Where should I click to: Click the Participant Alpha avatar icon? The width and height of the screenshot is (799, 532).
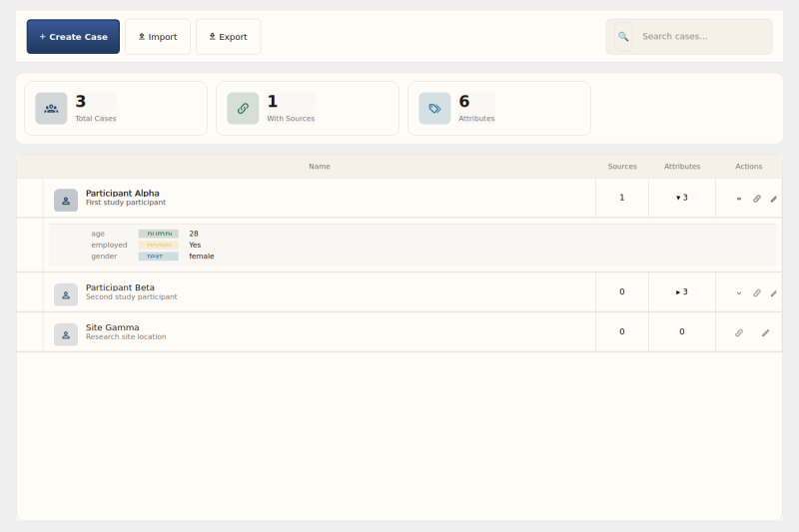[x=66, y=200]
